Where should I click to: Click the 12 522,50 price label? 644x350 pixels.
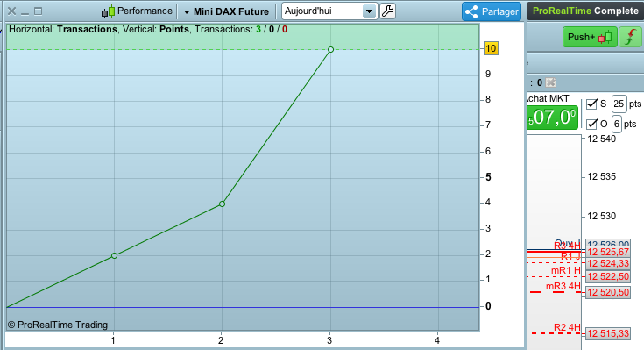point(608,277)
